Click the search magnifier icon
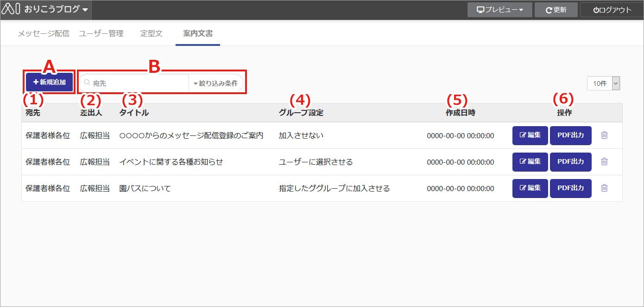The height and width of the screenshot is (307, 644). [x=87, y=83]
